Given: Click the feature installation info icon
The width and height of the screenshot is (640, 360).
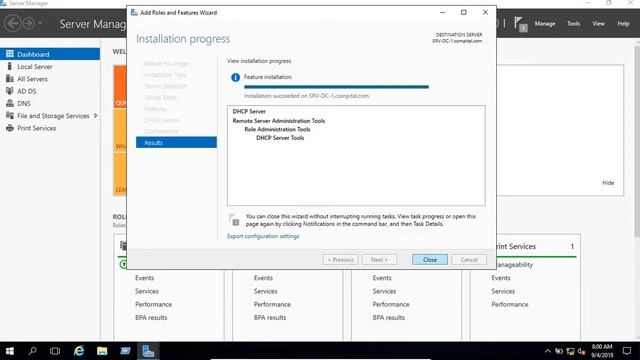Looking at the screenshot, I should pos(235,77).
